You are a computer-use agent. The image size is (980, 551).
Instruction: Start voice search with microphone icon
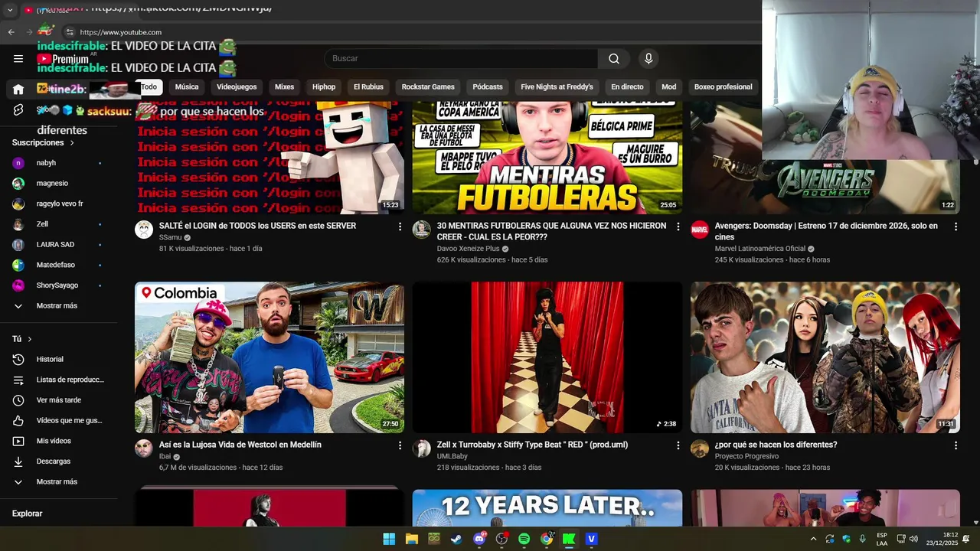click(648, 59)
